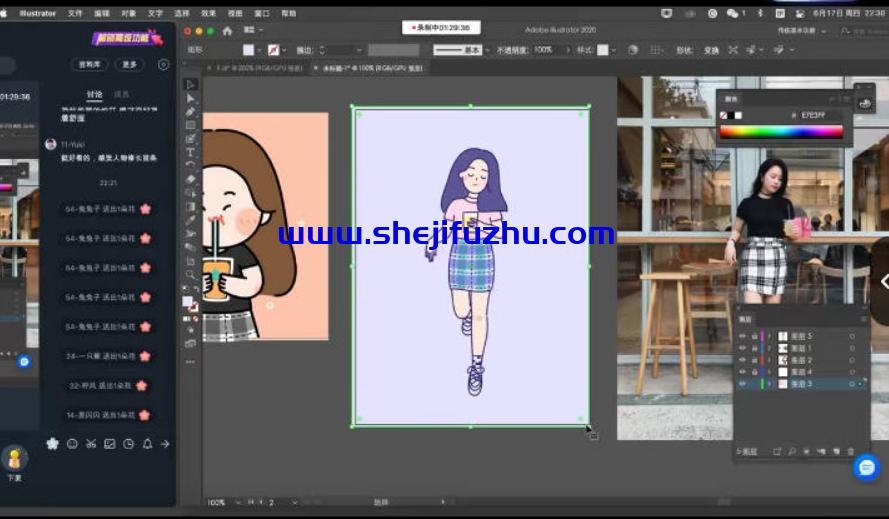Click the bell notification icon in chat bar
889x519 pixels.
coord(147,444)
